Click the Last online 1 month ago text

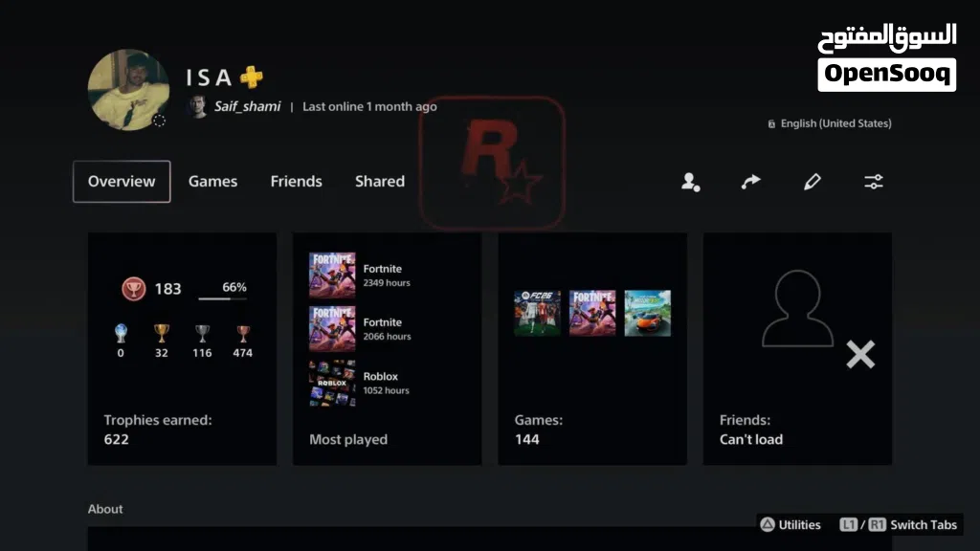coord(369,107)
